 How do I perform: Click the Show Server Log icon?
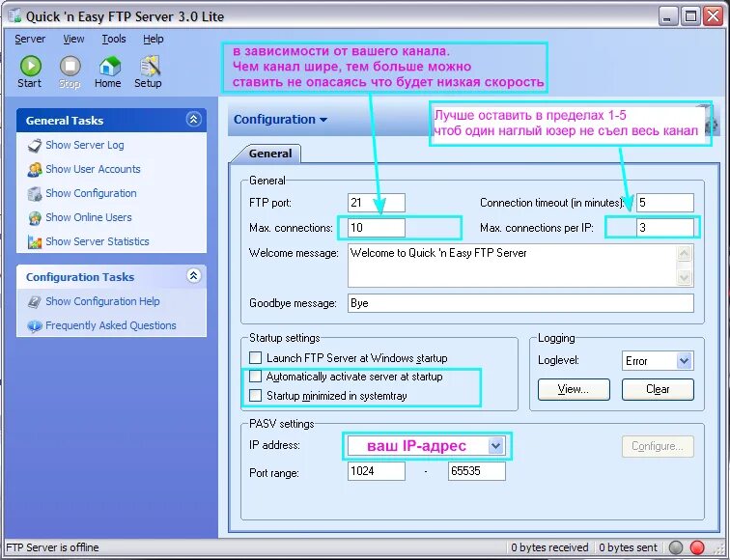pos(35,145)
